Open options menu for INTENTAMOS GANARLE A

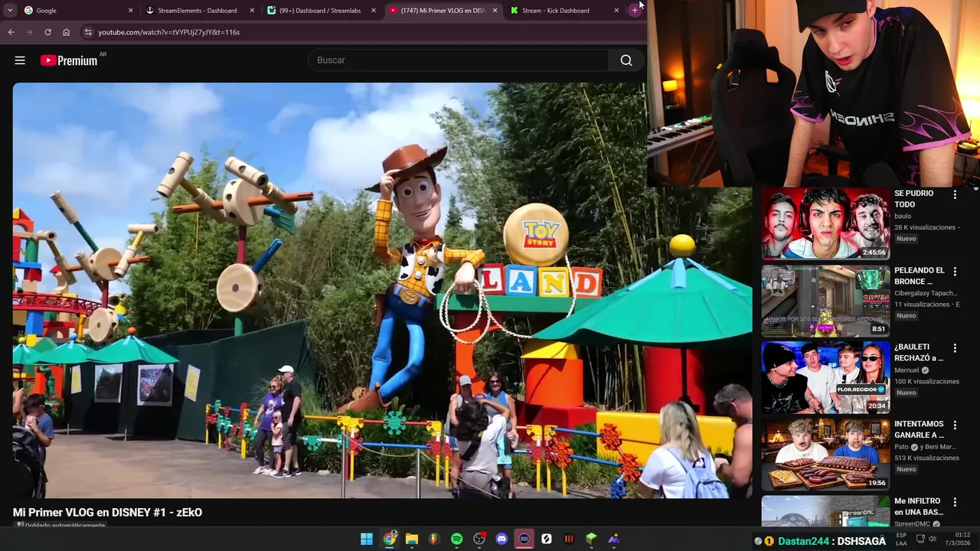tap(955, 425)
